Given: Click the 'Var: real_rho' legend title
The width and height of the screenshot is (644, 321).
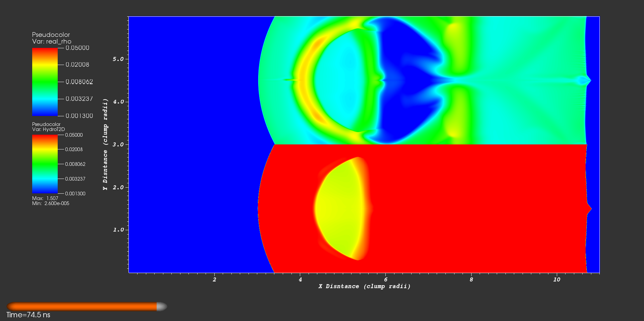Looking at the screenshot, I should coord(52,42).
